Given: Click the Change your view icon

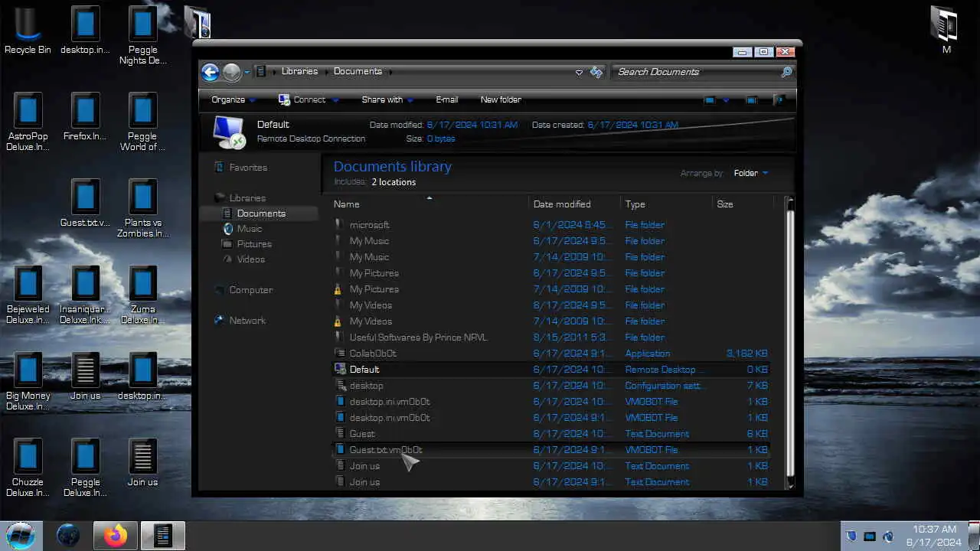Looking at the screenshot, I should pos(710,99).
